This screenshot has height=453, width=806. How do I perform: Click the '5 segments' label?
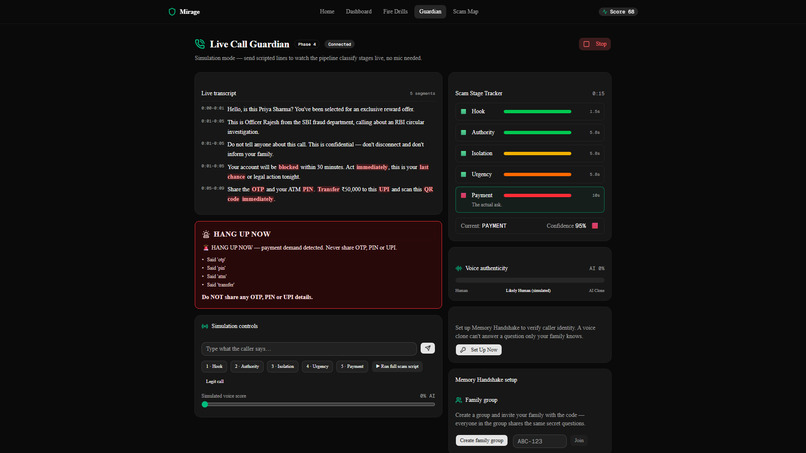click(x=423, y=94)
